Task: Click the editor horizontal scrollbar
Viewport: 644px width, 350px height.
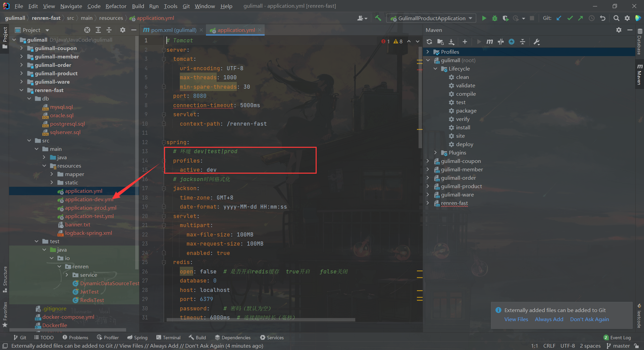Action: (x=261, y=320)
